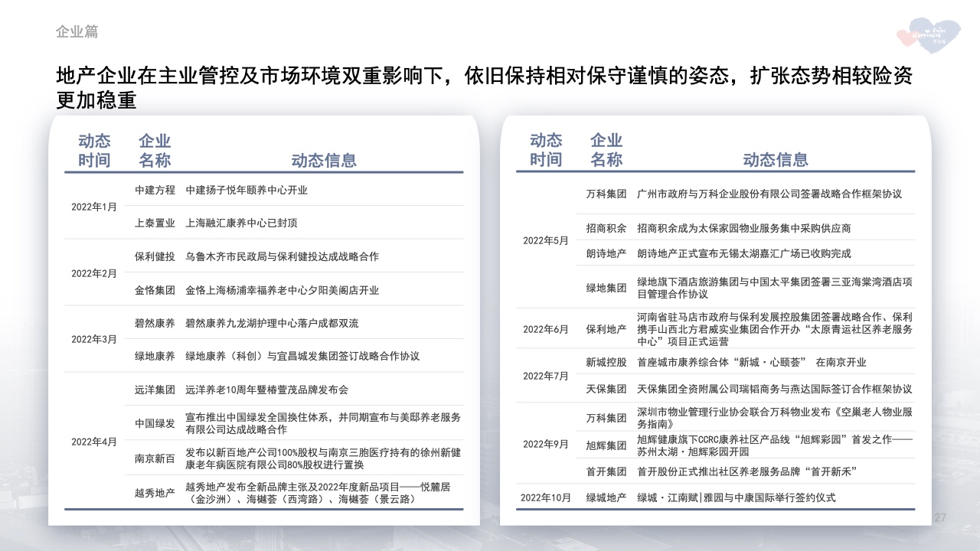Image resolution: width=980 pixels, height=551 pixels.
Task: Select the text "绿城·江南赋|雅园与中康国际举行签约仪式"
Action: (x=737, y=497)
